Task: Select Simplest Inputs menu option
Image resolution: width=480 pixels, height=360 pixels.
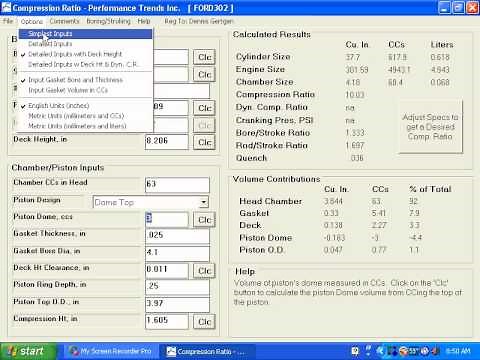Action: 86,34
